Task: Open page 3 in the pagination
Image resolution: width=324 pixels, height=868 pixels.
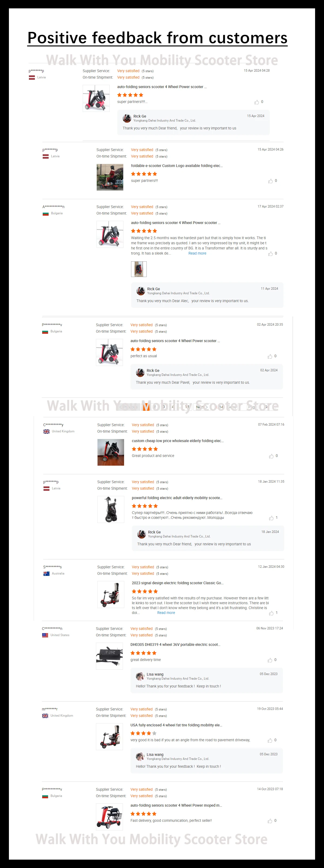Action: point(164,407)
